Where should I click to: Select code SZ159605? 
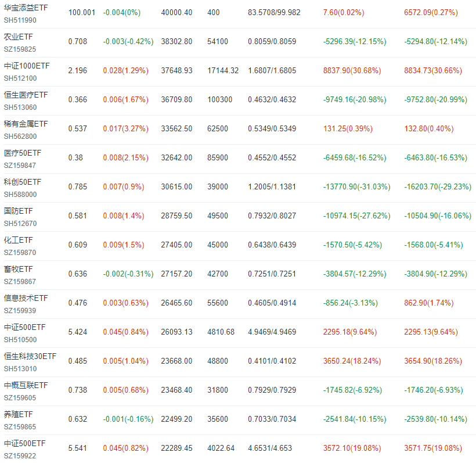pos(20,398)
